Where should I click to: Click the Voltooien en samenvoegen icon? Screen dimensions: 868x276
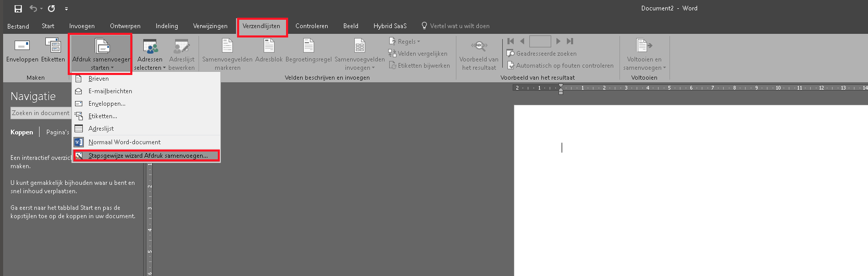point(644,46)
